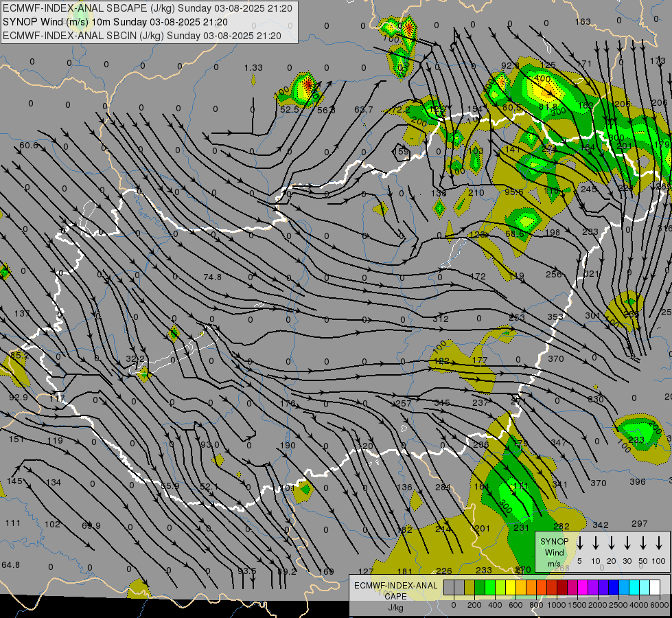
Task: Click the 2500 tick label in legend
Action: pyautogui.click(x=618, y=605)
